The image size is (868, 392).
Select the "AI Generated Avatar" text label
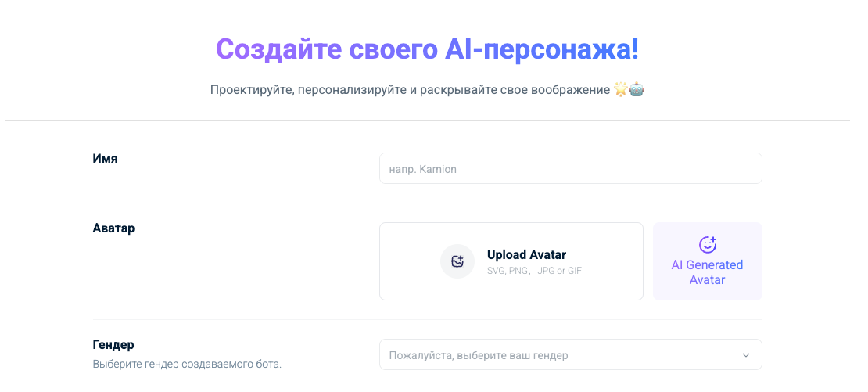[707, 272]
